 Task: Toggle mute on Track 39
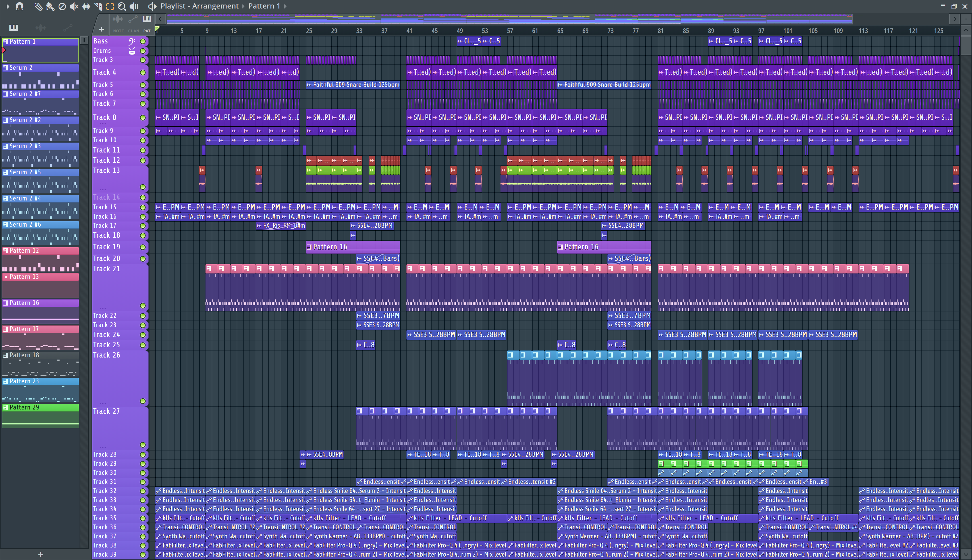(143, 555)
